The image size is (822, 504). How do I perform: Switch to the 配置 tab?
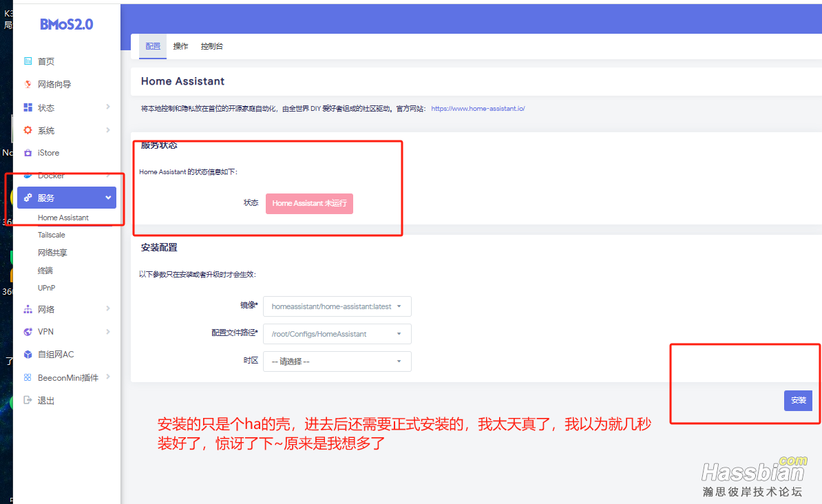(153, 46)
